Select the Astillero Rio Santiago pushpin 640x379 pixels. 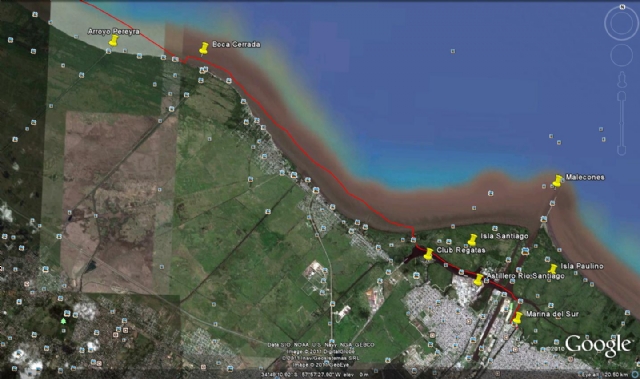point(478,280)
